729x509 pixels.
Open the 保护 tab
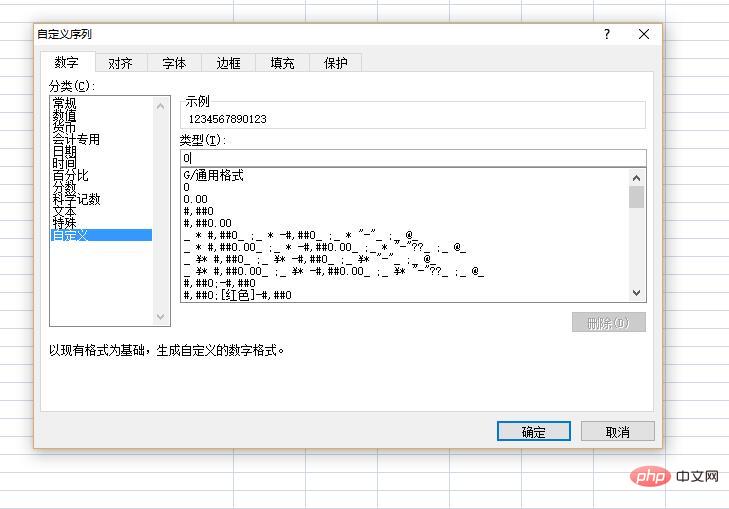[x=336, y=63]
